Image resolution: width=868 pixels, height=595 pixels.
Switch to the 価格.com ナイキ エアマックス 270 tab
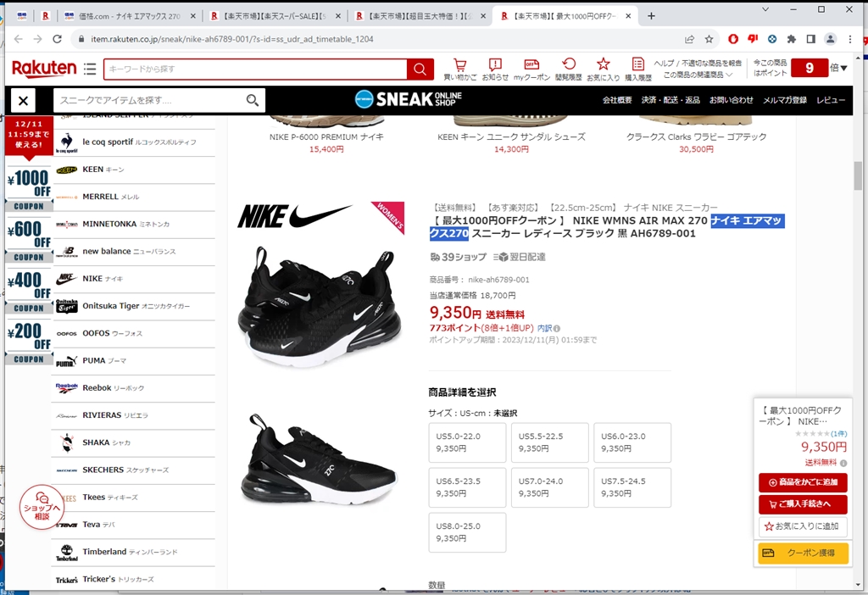click(130, 16)
